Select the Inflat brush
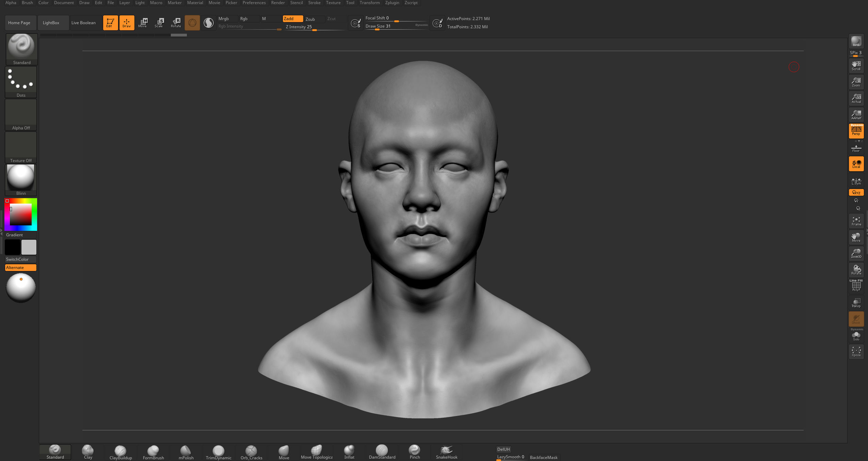Viewport: 868px width, 461px height. click(x=349, y=452)
